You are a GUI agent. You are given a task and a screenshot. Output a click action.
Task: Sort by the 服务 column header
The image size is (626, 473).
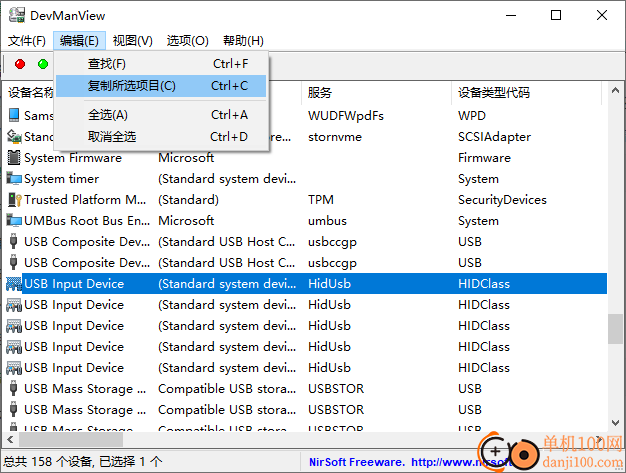point(376,93)
